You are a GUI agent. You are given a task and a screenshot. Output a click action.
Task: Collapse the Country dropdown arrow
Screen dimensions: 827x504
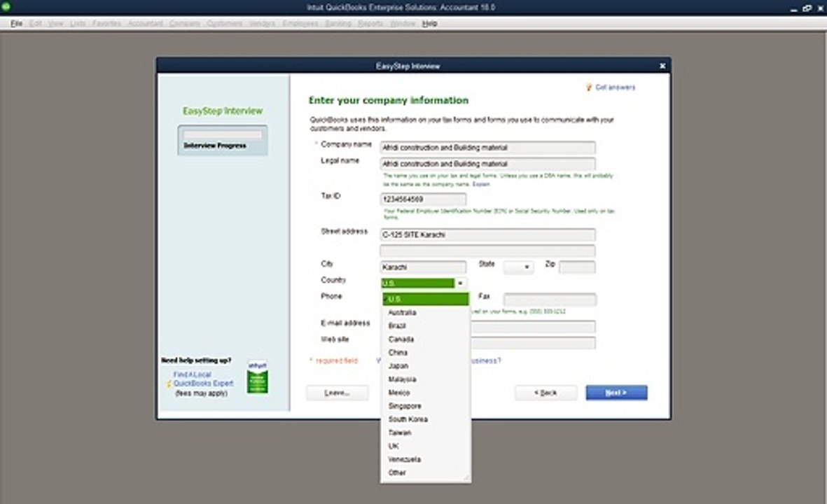click(x=461, y=283)
